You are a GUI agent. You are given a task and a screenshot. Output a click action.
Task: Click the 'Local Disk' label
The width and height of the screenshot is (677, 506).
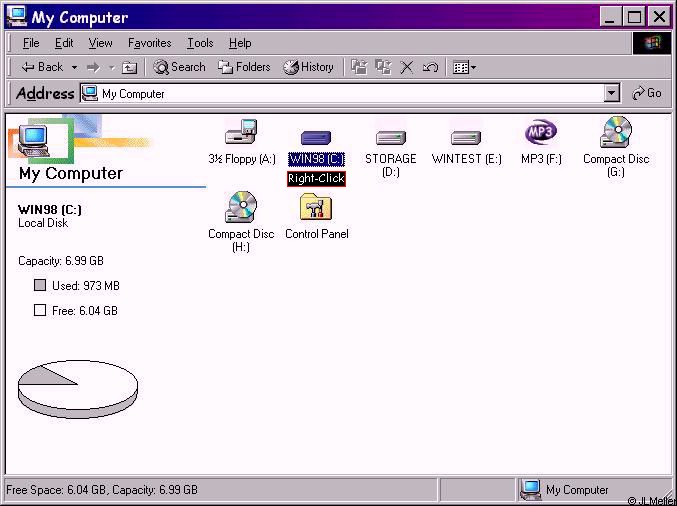point(43,223)
